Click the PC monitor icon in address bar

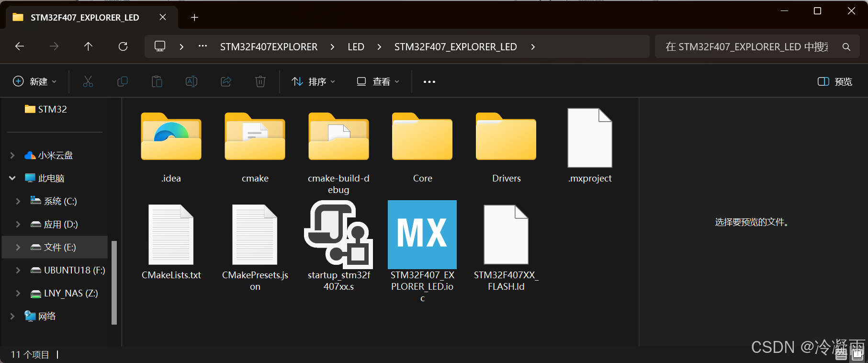tap(160, 46)
